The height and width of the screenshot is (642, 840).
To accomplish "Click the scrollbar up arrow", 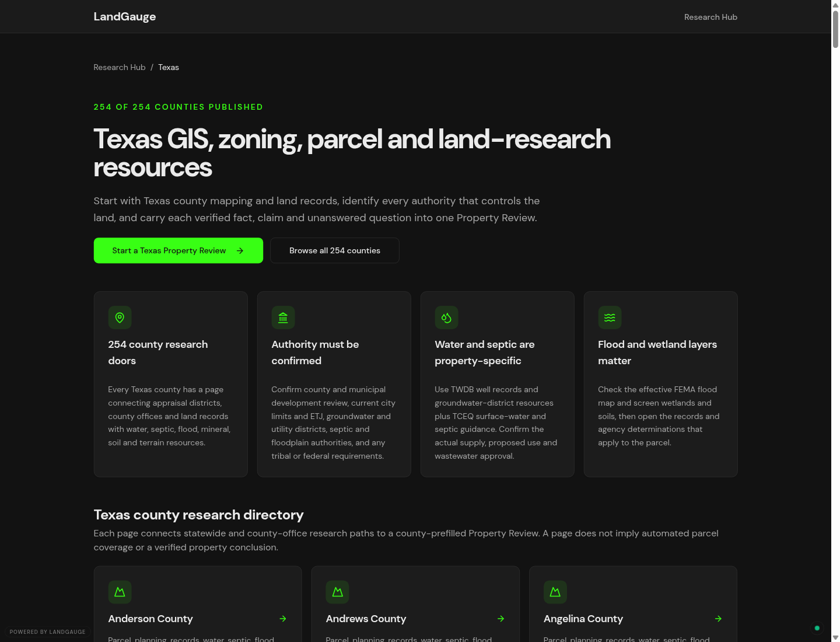I will (x=835, y=5).
